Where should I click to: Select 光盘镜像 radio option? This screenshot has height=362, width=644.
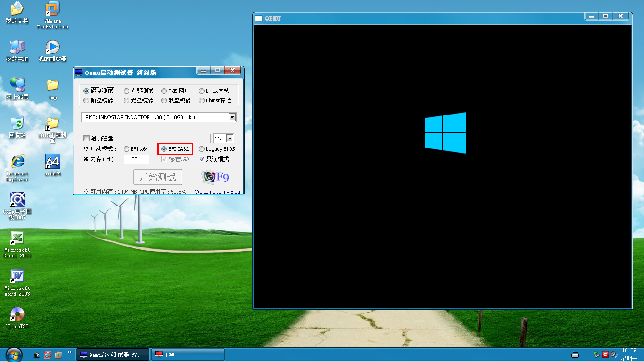(x=139, y=100)
